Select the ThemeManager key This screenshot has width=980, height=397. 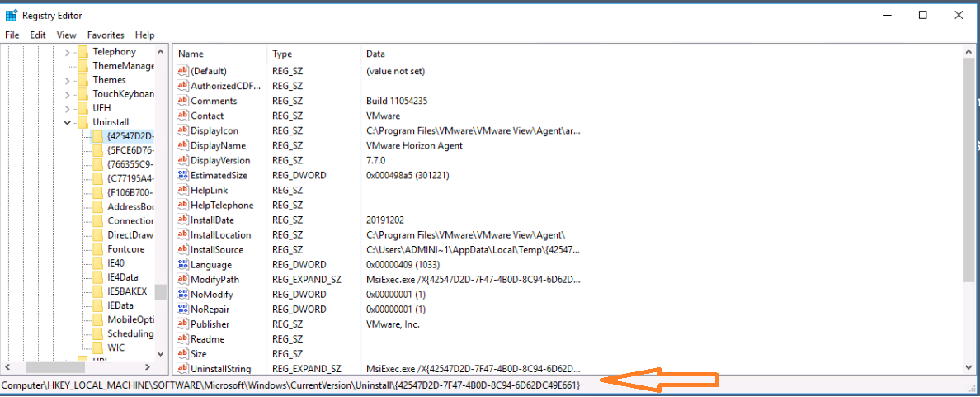tap(123, 66)
